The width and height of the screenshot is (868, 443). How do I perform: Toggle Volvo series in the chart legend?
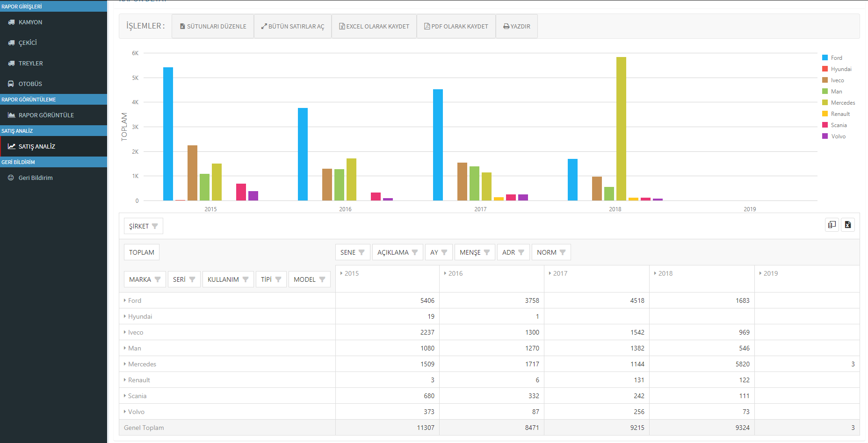pyautogui.click(x=838, y=136)
